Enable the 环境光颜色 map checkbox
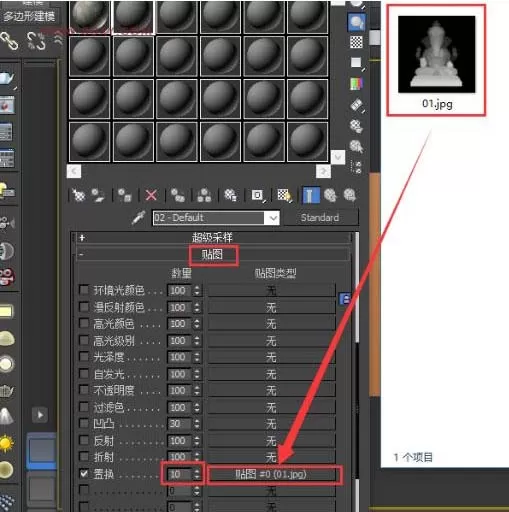The image size is (509, 512). click(84, 289)
